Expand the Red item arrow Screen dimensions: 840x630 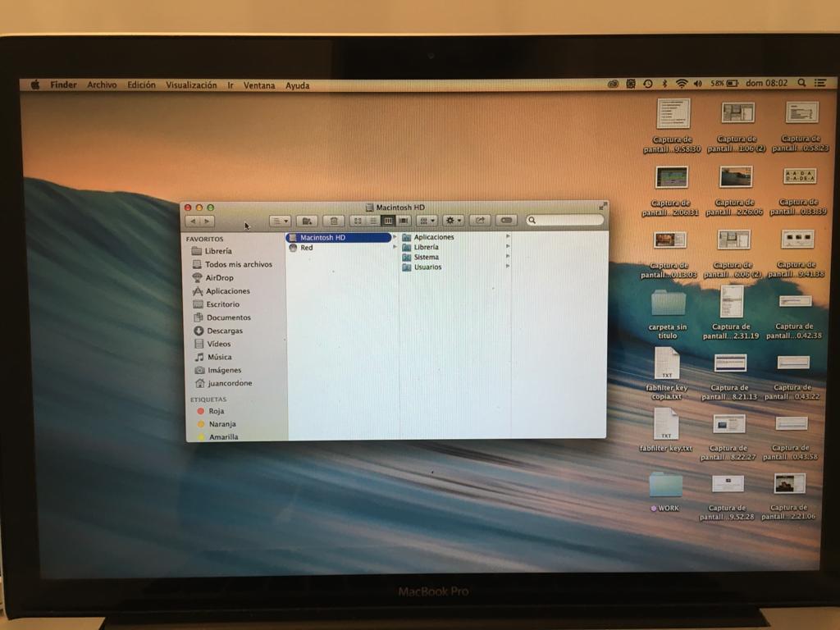395,247
